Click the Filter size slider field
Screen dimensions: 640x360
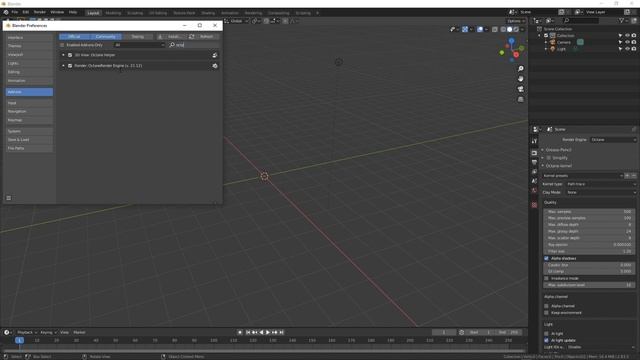tap(589, 251)
